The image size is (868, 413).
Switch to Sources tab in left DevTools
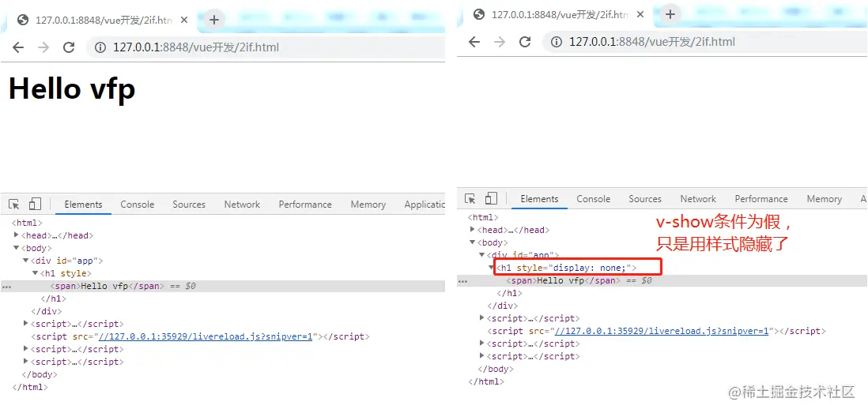[189, 204]
